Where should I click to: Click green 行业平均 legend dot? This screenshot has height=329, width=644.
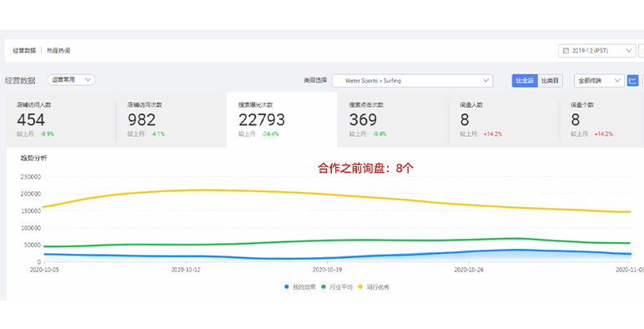324,286
